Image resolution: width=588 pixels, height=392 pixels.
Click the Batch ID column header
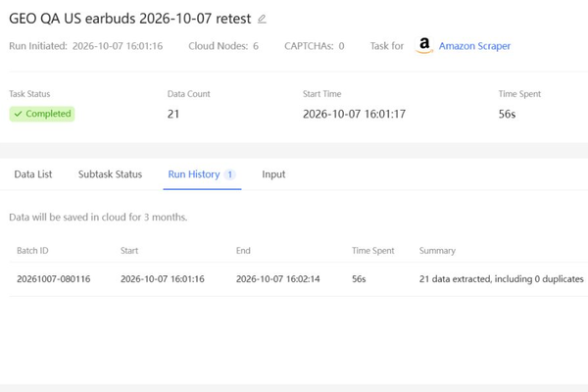coord(32,251)
